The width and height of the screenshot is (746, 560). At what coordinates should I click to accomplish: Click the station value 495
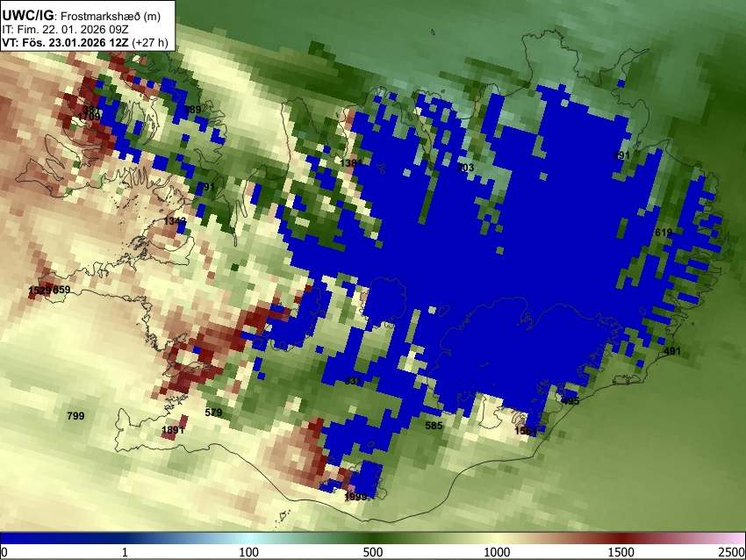click(571, 401)
